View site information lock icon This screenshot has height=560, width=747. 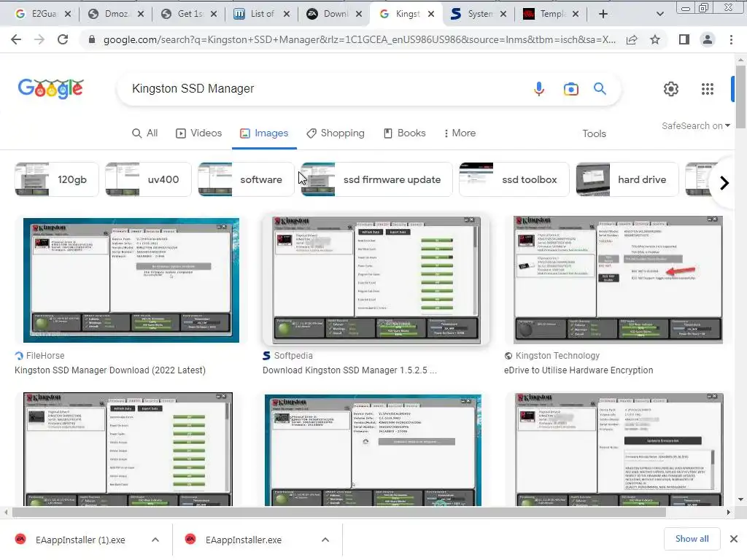click(92, 39)
